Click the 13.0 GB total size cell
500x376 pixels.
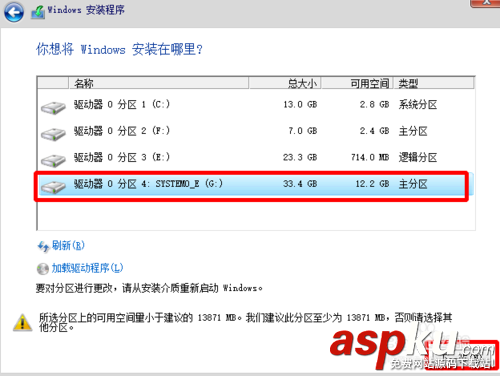click(300, 105)
